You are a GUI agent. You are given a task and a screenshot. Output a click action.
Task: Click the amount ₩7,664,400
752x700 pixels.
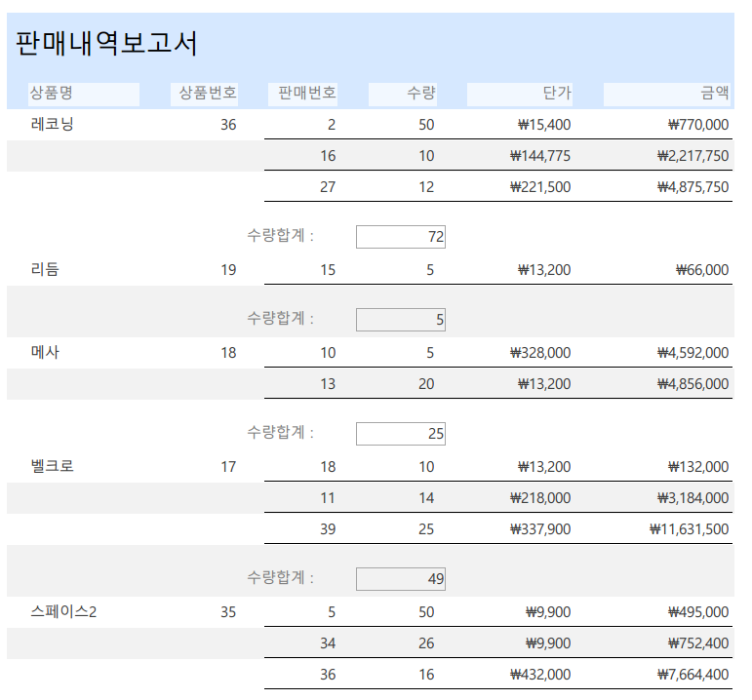tap(693, 675)
